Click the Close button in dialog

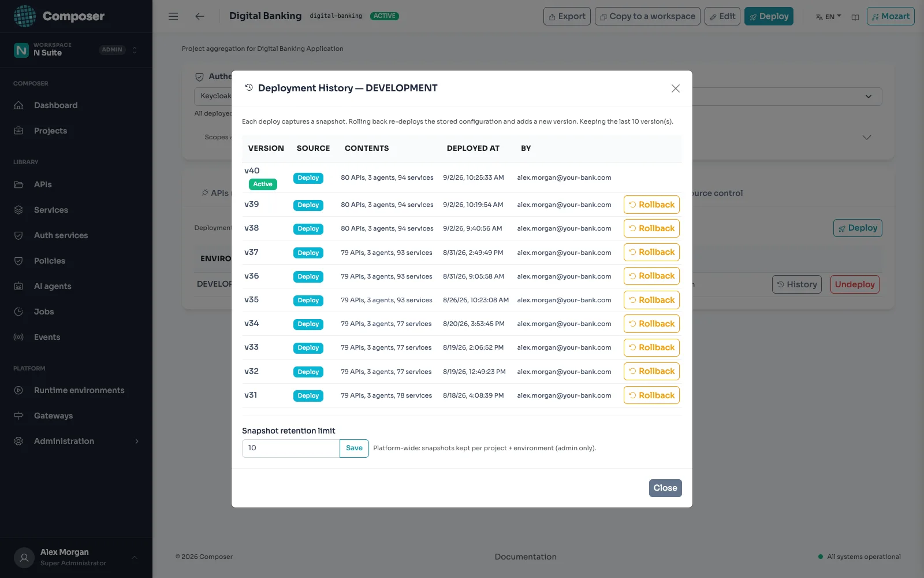click(665, 488)
